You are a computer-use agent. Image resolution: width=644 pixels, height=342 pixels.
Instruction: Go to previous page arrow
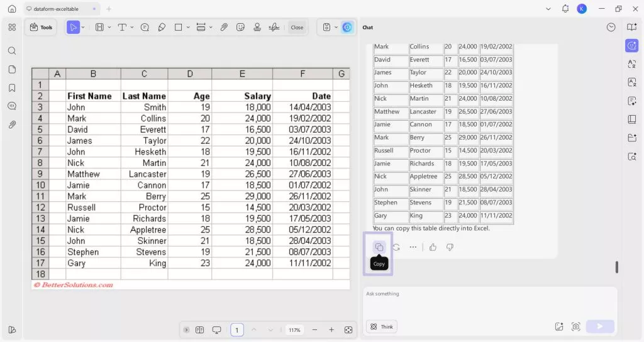pyautogui.click(x=254, y=329)
